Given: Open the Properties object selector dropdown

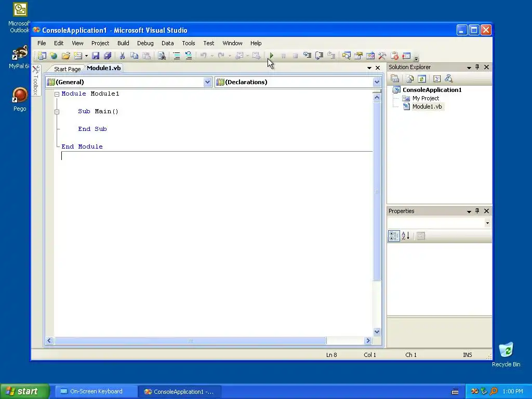Looking at the screenshot, I should click(x=487, y=223).
